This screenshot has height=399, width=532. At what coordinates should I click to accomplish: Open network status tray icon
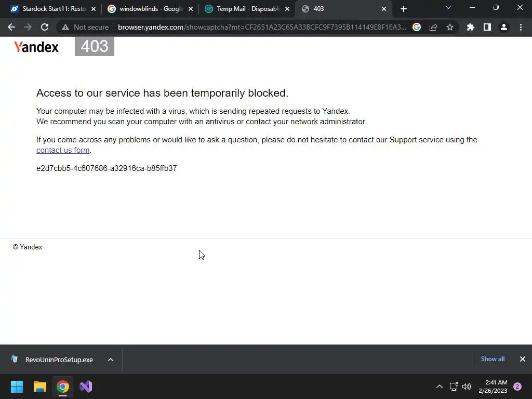click(x=454, y=387)
